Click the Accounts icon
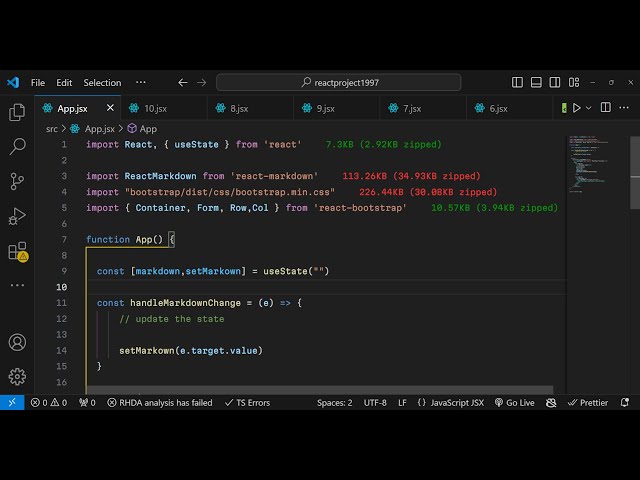This screenshot has height=480, width=640. point(17,342)
